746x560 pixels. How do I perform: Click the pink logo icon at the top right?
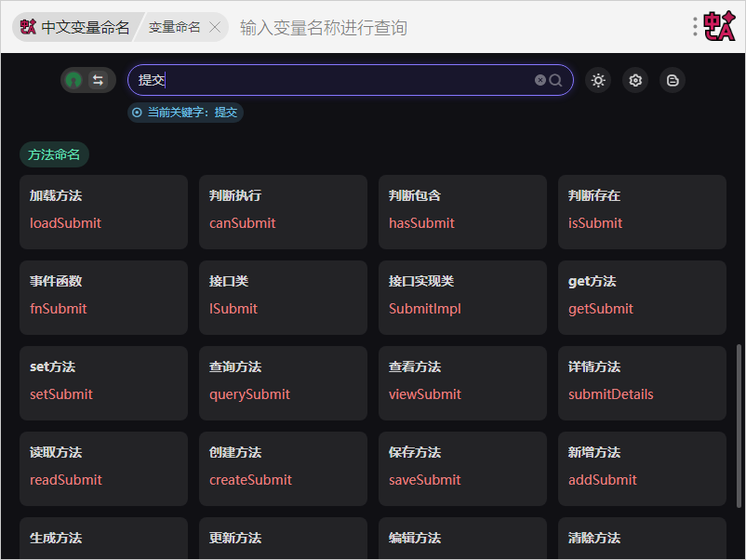click(x=720, y=27)
